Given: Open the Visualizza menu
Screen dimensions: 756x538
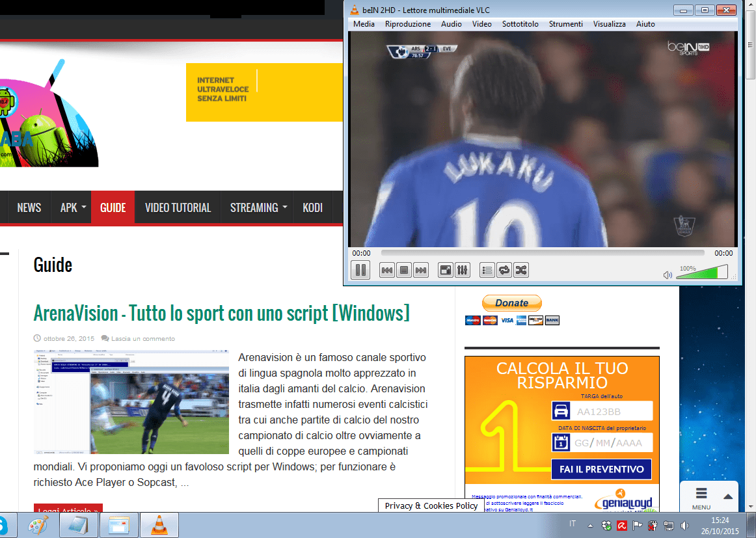Looking at the screenshot, I should (x=610, y=24).
